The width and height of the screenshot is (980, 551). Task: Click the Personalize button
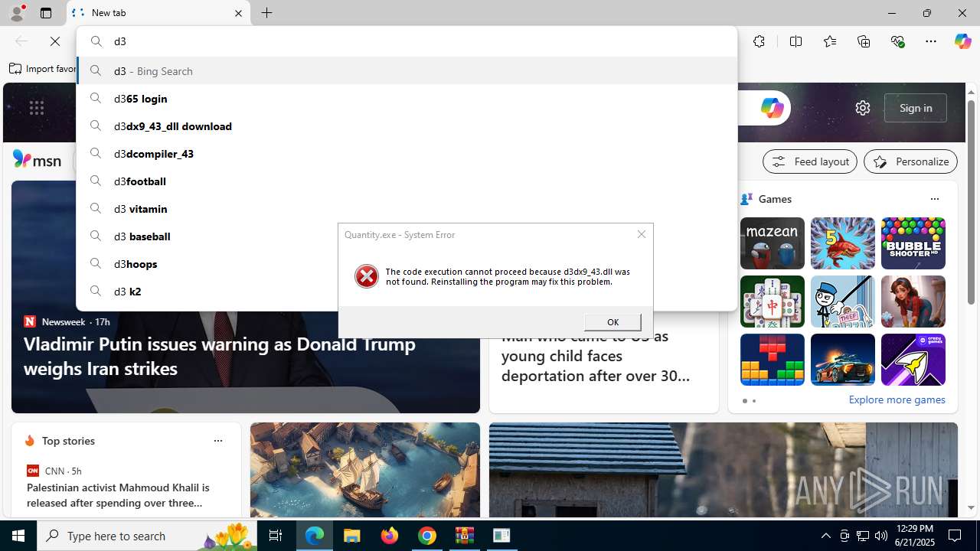tap(910, 161)
